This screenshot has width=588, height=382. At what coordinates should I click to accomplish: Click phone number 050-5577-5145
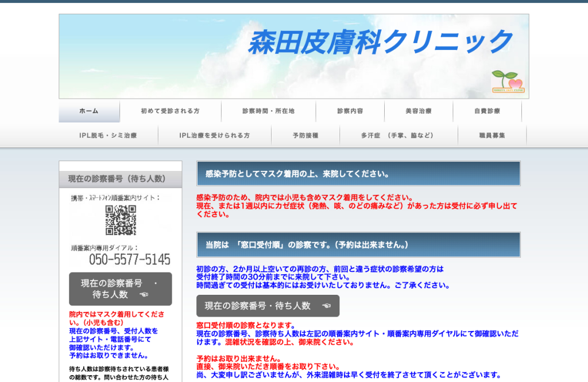pos(129,259)
